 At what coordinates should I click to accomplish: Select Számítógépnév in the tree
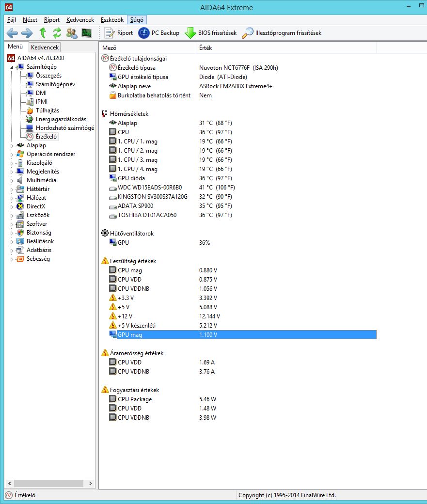pyautogui.click(x=55, y=84)
